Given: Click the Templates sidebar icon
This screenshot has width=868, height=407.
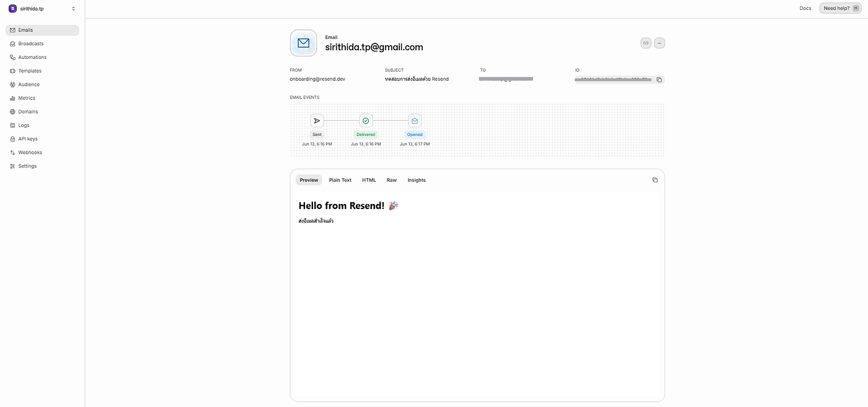Looking at the screenshot, I should point(12,71).
